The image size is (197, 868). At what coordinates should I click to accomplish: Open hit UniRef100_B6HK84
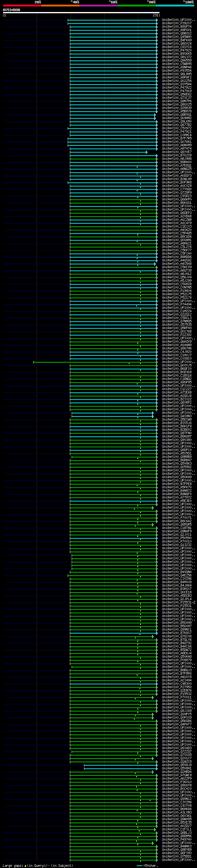point(176,809)
